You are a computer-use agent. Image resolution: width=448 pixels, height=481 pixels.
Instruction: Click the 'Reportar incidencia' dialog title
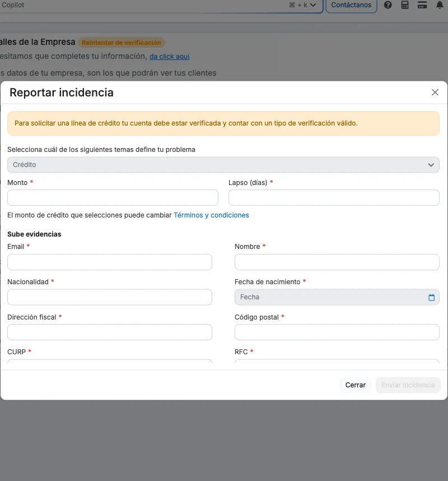click(x=62, y=92)
